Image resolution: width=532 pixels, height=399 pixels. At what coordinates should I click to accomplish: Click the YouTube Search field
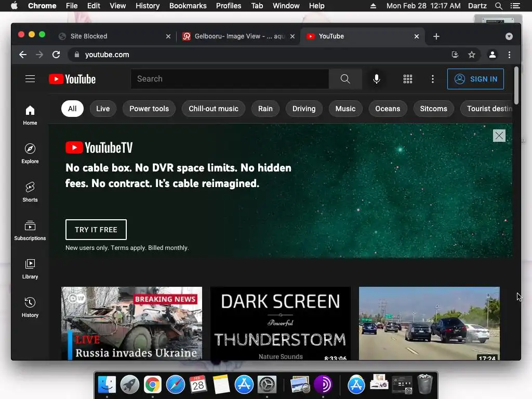click(x=230, y=79)
